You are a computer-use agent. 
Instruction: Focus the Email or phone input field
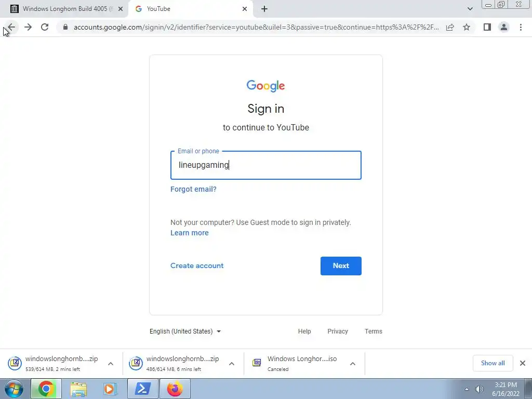266,165
